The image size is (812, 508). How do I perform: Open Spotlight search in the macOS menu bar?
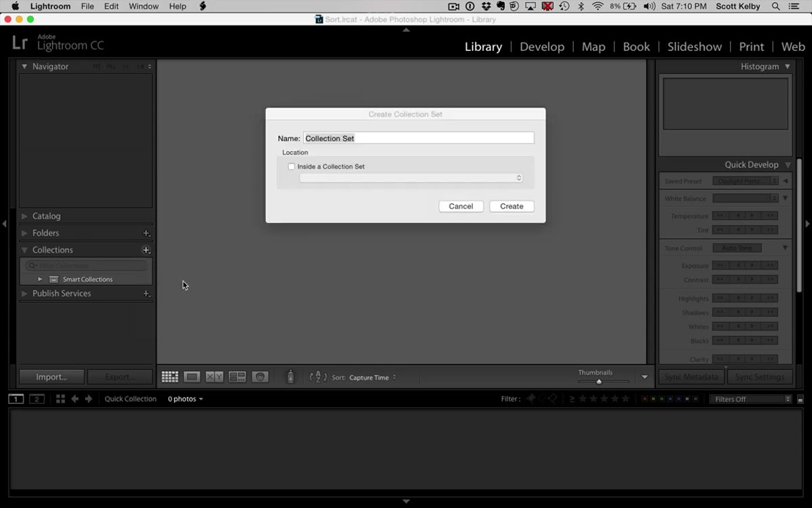pyautogui.click(x=775, y=6)
